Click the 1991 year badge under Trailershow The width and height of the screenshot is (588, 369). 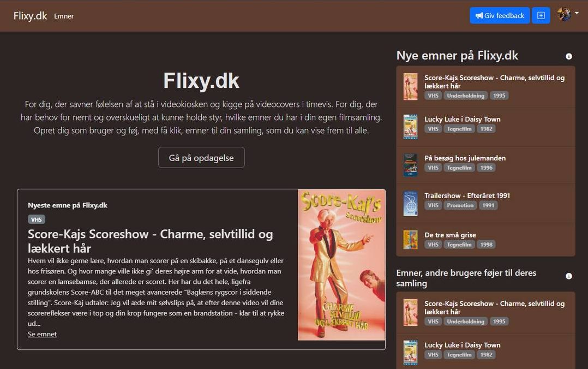pyautogui.click(x=488, y=205)
